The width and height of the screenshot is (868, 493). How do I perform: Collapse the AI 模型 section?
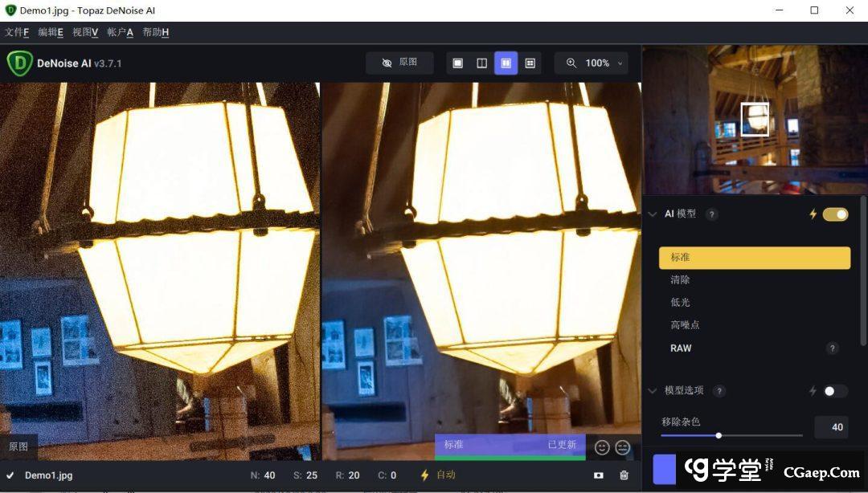point(653,214)
